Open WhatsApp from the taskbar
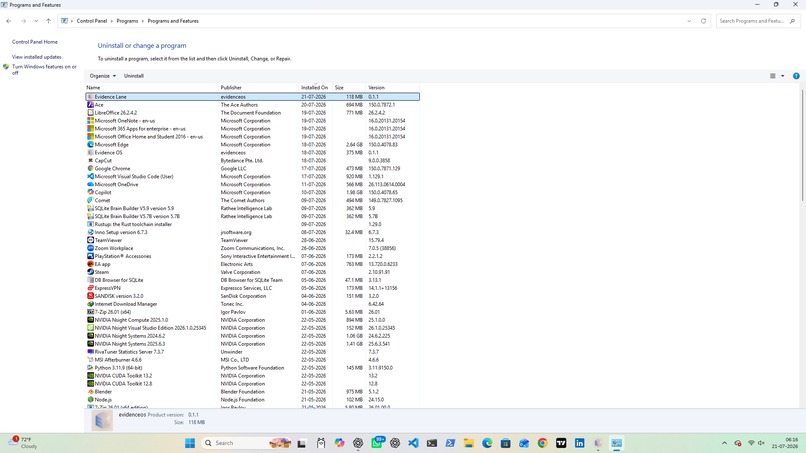This screenshot has height=453, width=806. [377, 443]
